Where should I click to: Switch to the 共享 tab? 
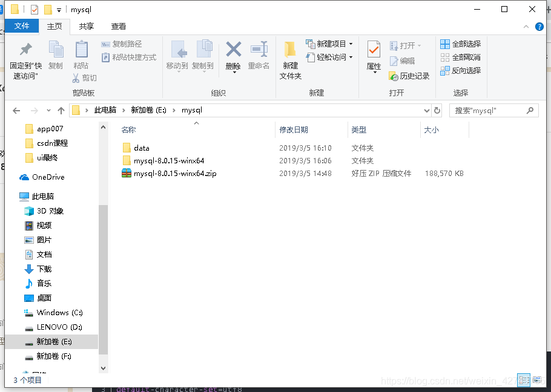pos(86,26)
